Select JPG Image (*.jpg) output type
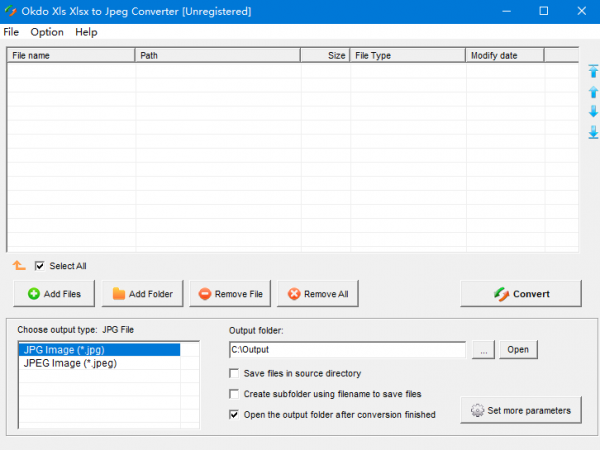This screenshot has width=600, height=450. pyautogui.click(x=99, y=350)
